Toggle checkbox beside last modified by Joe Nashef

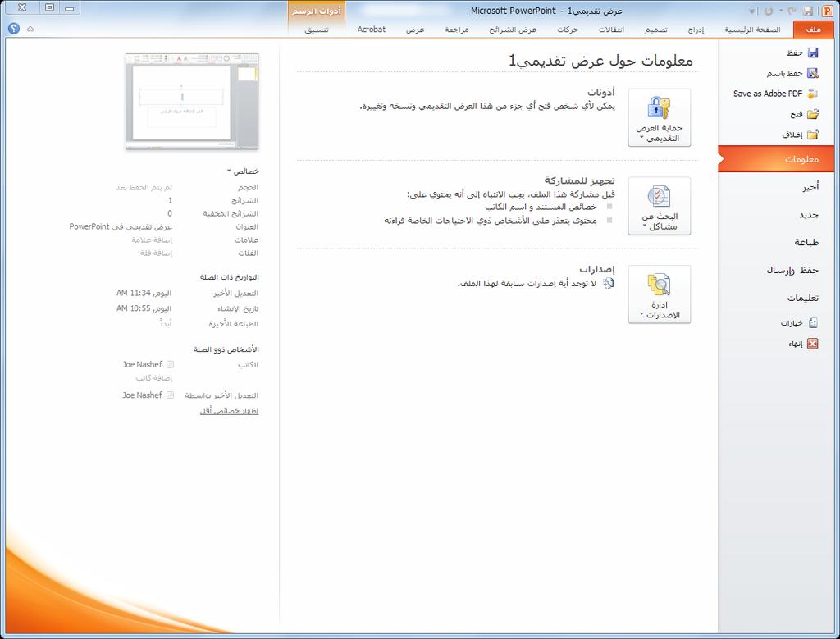[x=170, y=395]
